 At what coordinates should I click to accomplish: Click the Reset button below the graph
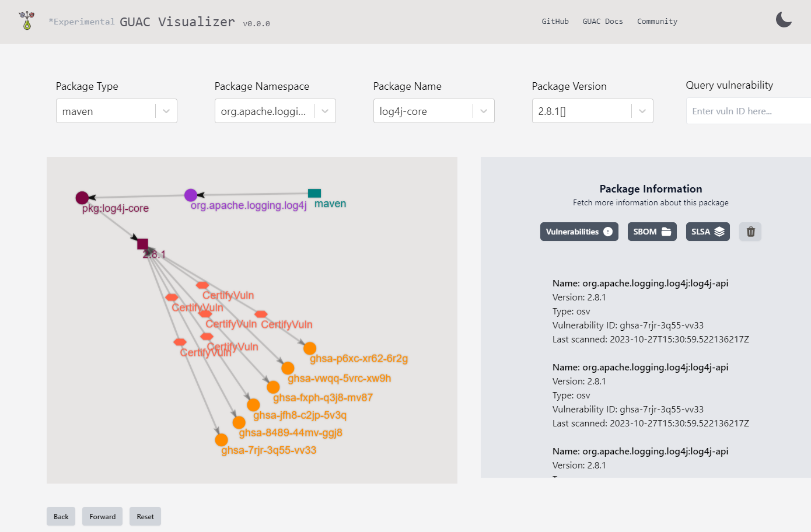coord(145,516)
